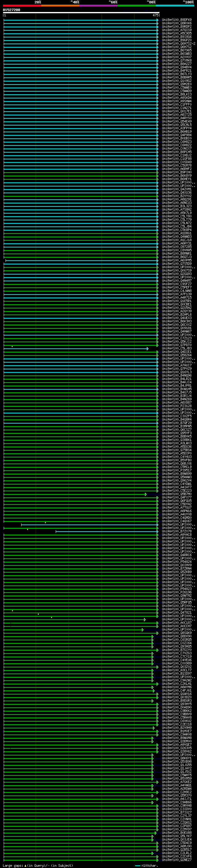The width and height of the screenshot is (197, 868).
Task: Click the query name AV527200
Action: tap(11, 10)
